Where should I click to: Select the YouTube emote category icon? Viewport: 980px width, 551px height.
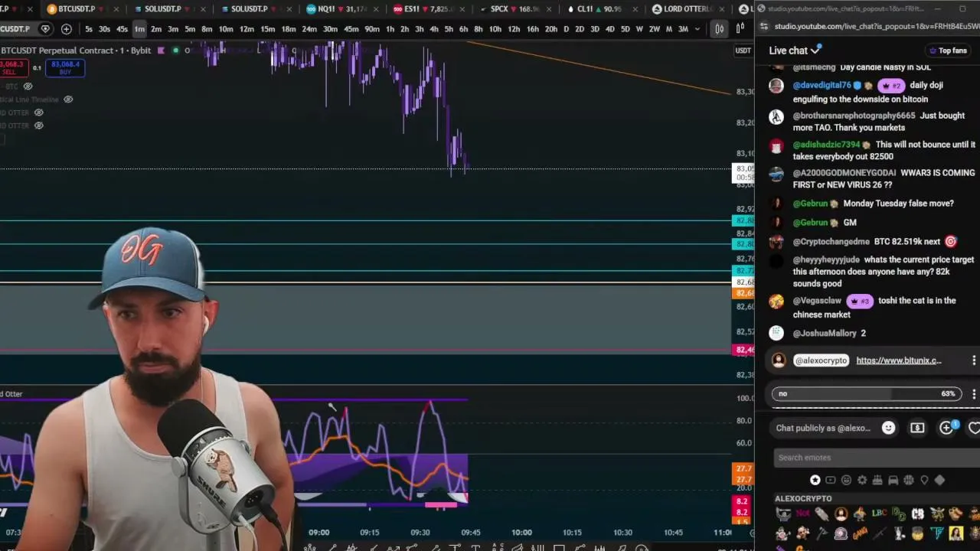[x=831, y=480]
